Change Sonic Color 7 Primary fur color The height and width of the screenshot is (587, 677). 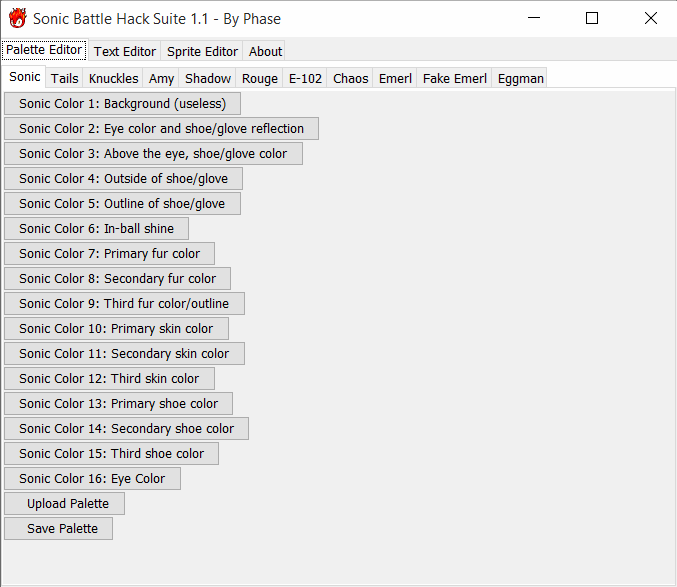(x=109, y=253)
